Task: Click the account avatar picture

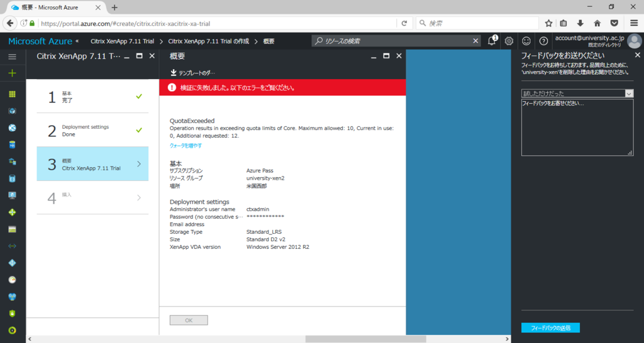Action: click(x=635, y=41)
